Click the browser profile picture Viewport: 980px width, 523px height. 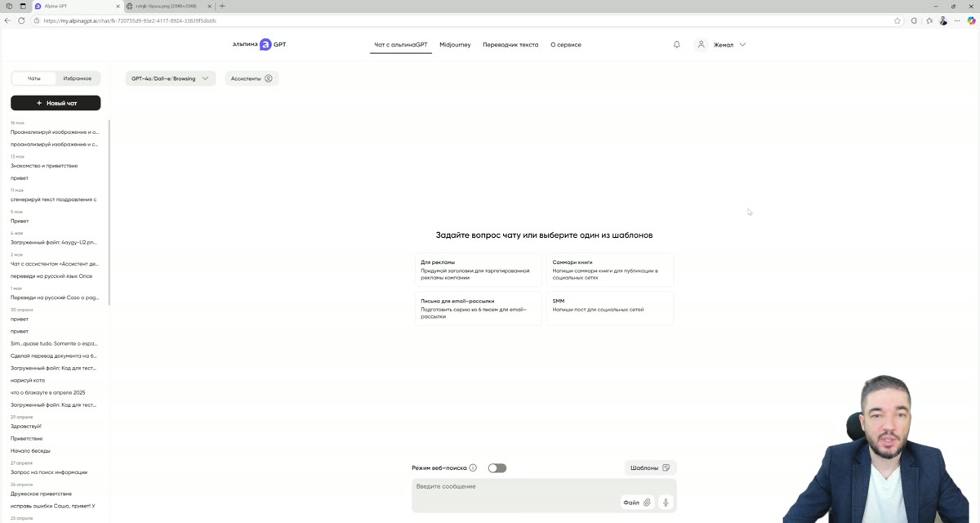tap(944, 20)
